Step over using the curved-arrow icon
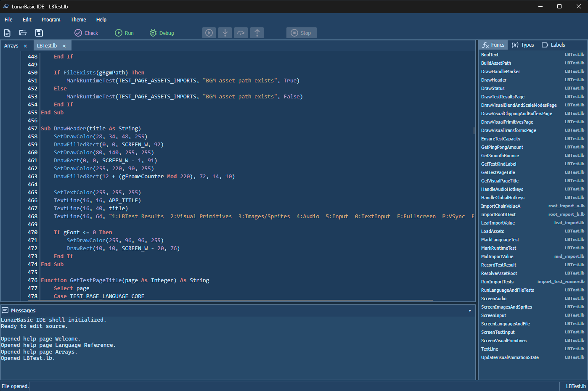The image size is (588, 391). [x=241, y=32]
